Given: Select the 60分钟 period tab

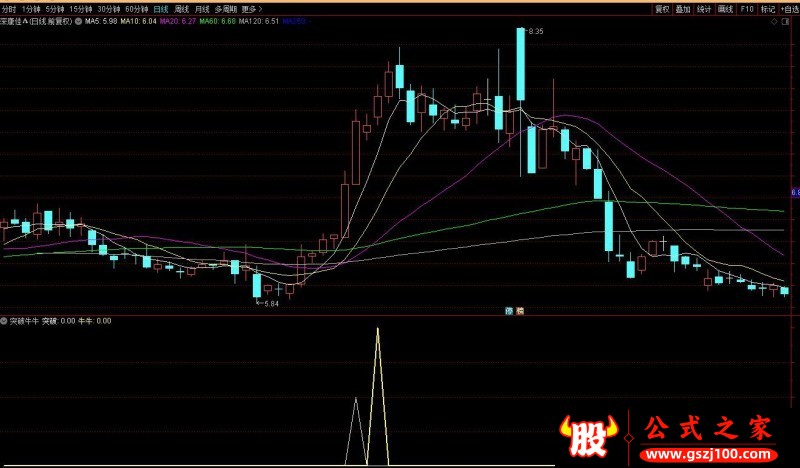Looking at the screenshot, I should pyautogui.click(x=137, y=9).
